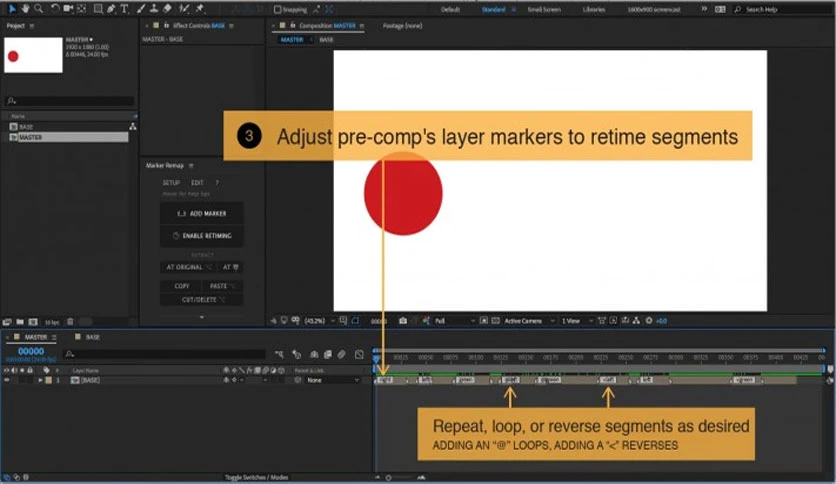Open the Effect Controls panel menu
The image size is (836, 484).
pos(231,26)
